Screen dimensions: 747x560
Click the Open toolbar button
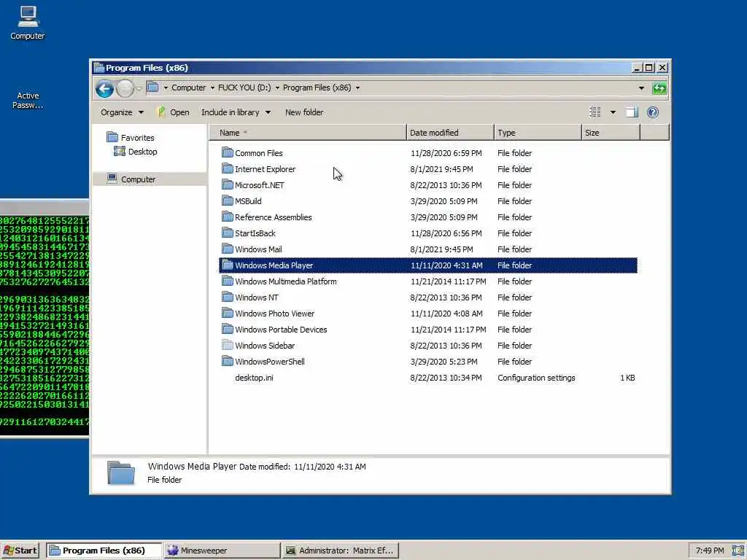(x=174, y=112)
